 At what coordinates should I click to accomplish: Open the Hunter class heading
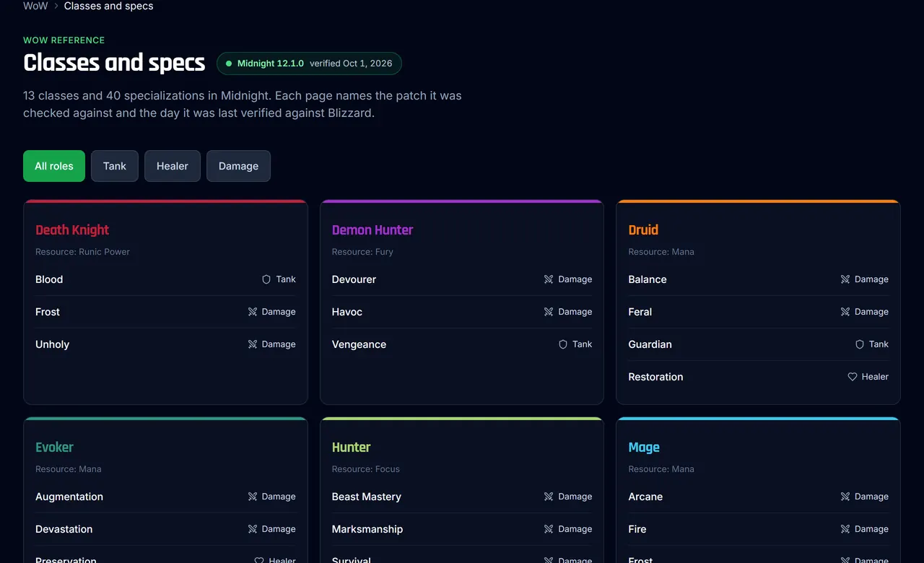click(x=352, y=448)
